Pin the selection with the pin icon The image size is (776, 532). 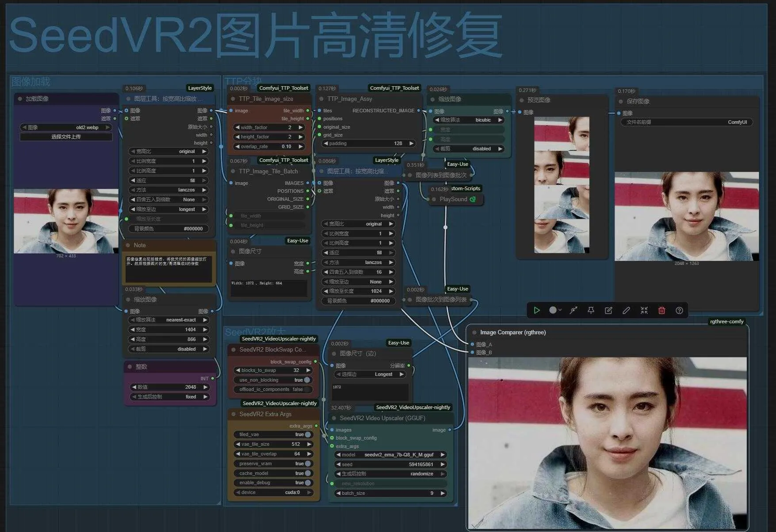coord(591,310)
